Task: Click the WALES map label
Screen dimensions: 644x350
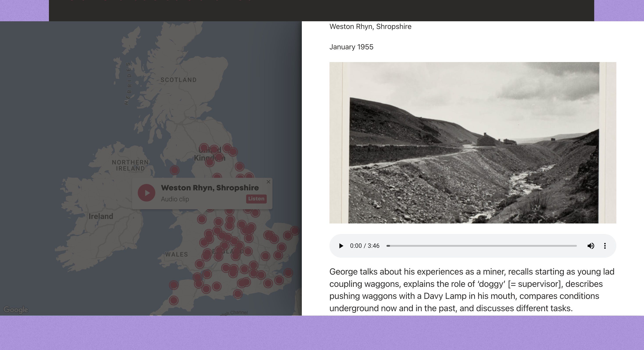Action: (177, 255)
